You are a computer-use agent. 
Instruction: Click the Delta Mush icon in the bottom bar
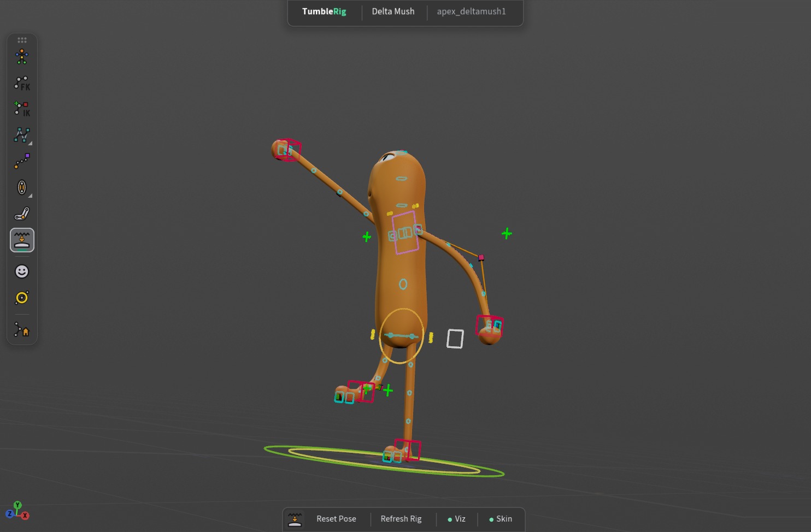click(295, 519)
